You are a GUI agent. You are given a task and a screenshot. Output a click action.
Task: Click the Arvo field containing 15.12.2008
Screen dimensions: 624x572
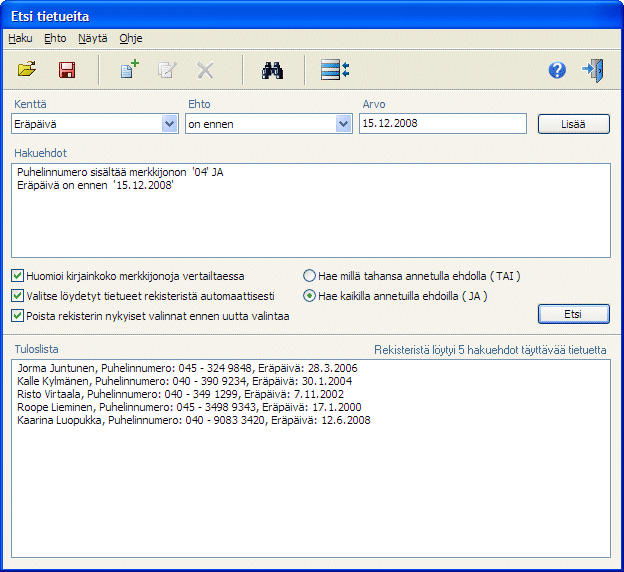click(443, 124)
